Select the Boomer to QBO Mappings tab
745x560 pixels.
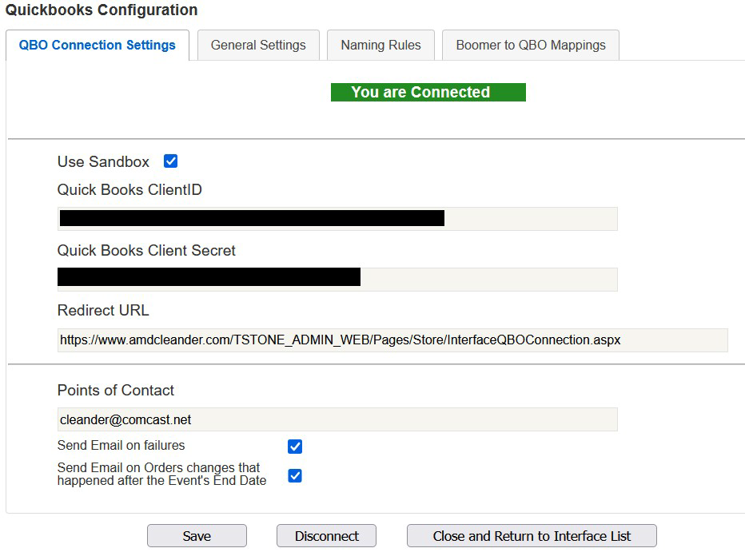[531, 45]
